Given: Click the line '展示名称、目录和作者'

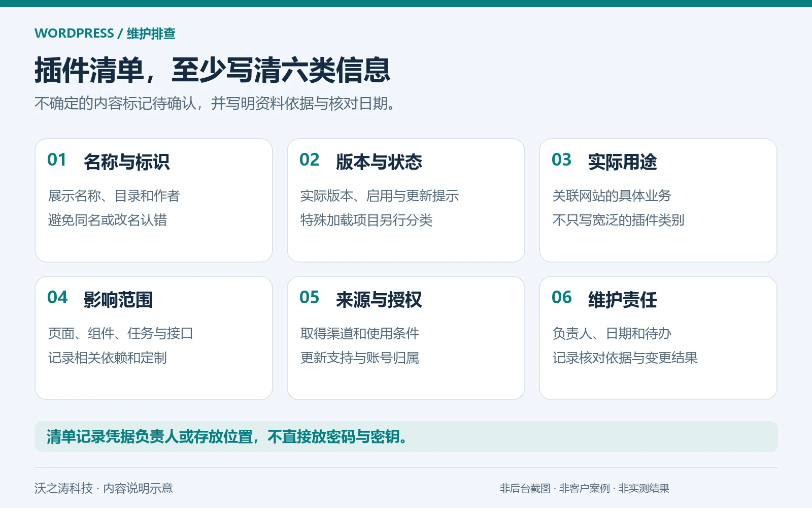Looking at the screenshot, I should point(114,196).
